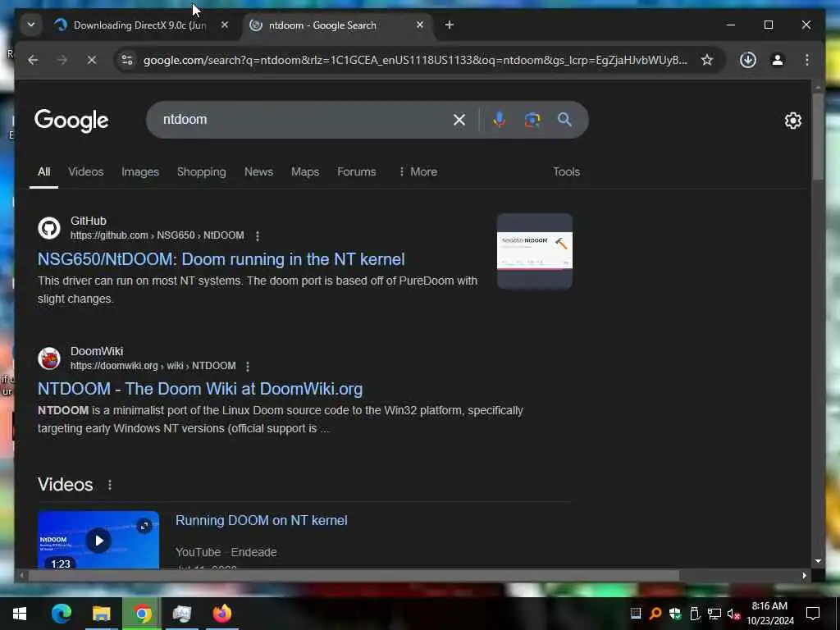840x630 pixels.
Task: Click the scroll down arrow
Action: (x=818, y=561)
